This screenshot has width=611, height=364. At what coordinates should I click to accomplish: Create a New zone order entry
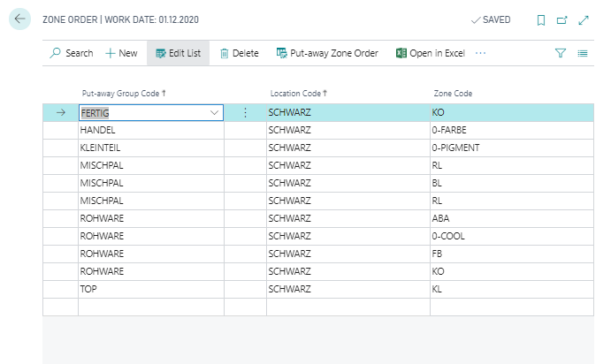pos(121,53)
